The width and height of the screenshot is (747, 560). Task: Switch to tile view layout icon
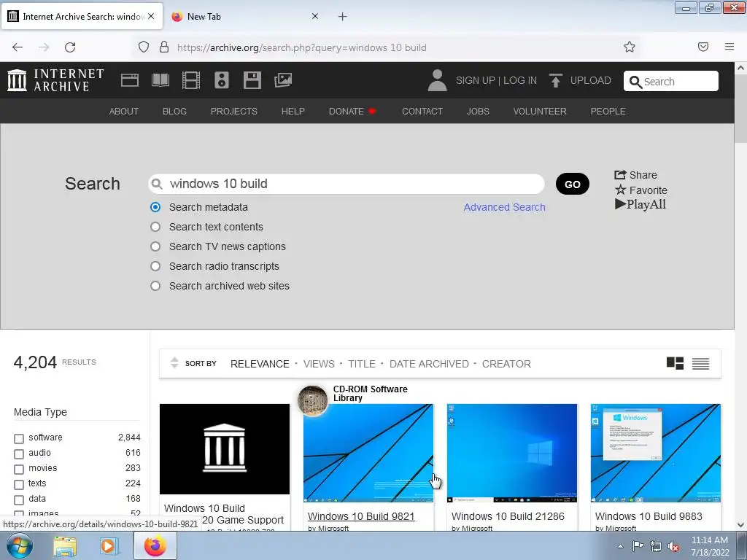675,363
